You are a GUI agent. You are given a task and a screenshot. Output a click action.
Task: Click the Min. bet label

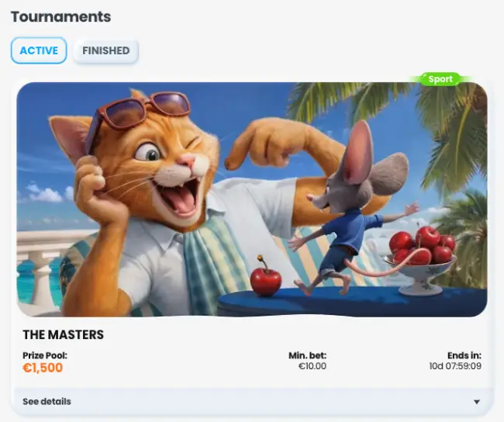tap(307, 355)
